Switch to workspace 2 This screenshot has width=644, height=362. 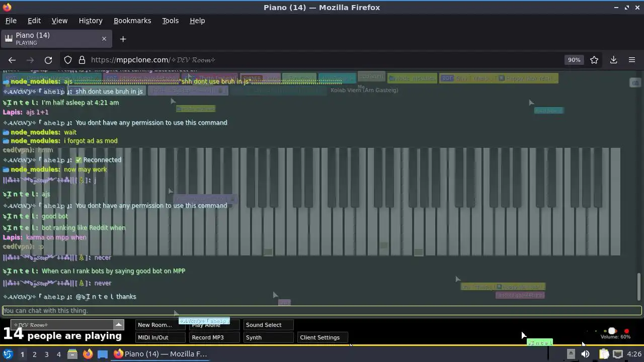click(x=34, y=354)
